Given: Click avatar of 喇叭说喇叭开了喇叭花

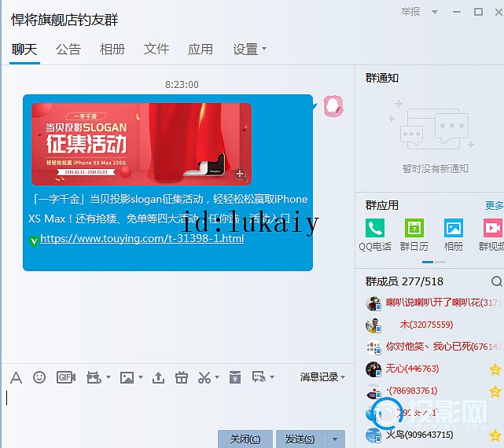Looking at the screenshot, I should (373, 303).
